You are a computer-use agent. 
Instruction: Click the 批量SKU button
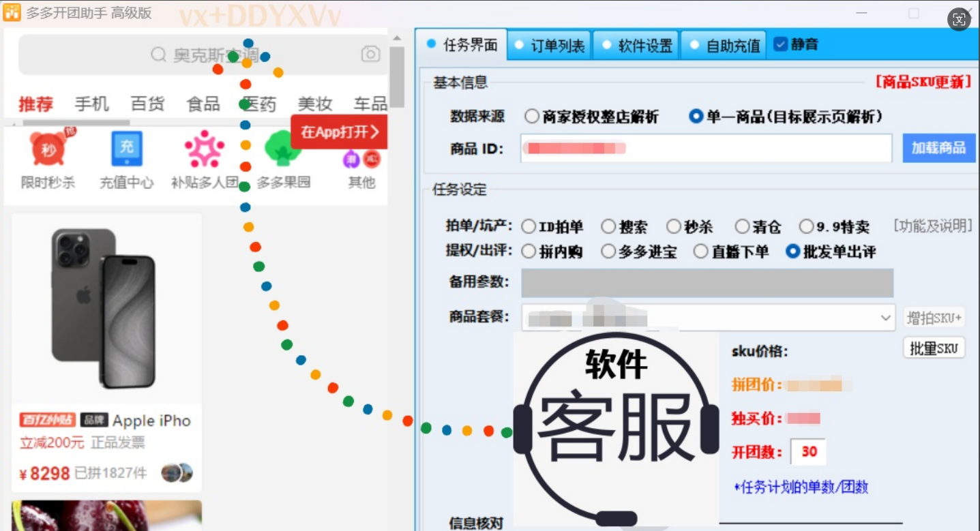point(934,348)
